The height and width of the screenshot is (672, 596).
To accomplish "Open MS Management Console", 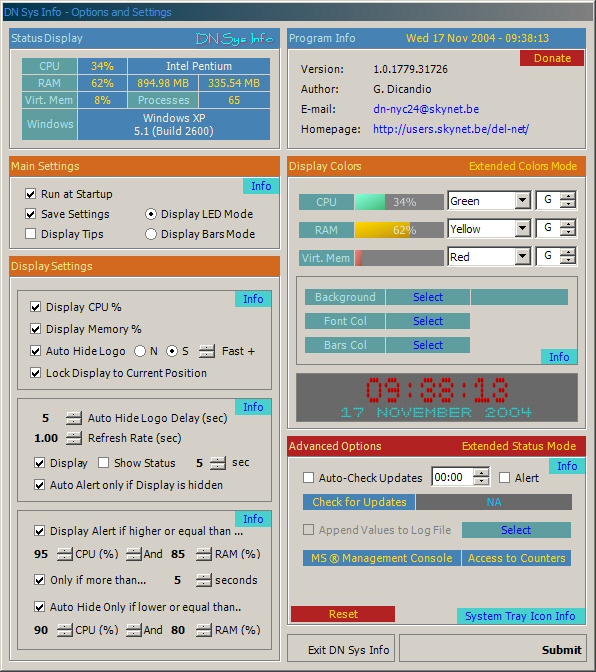I will pyautogui.click(x=382, y=558).
